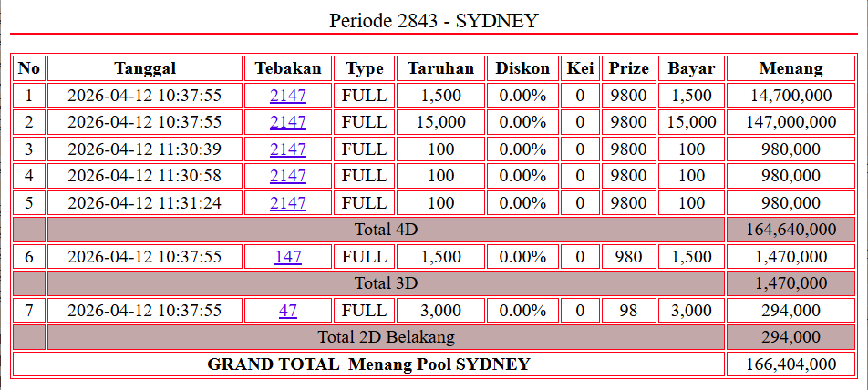
Task: Follow the 2147 link in row 4
Action: (288, 176)
